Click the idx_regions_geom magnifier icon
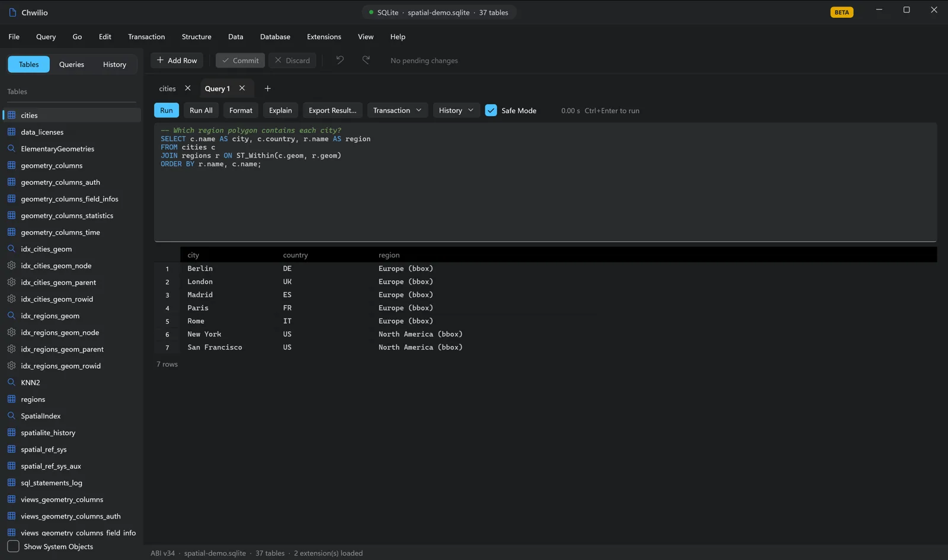The width and height of the screenshot is (948, 560). pyautogui.click(x=11, y=315)
